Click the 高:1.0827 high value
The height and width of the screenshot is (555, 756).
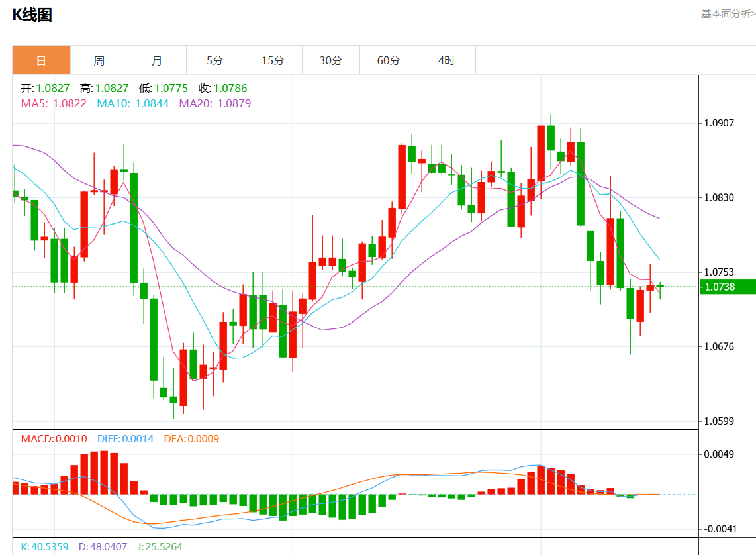click(104, 88)
